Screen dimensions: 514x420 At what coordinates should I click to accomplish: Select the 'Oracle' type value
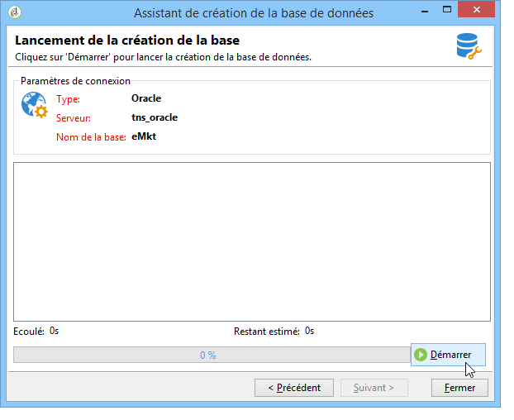pos(146,98)
